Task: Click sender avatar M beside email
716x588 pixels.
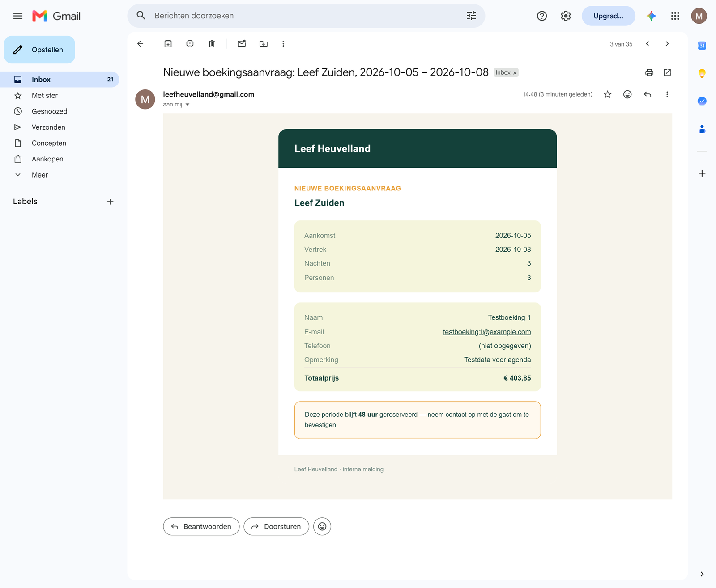Action: pos(145,99)
